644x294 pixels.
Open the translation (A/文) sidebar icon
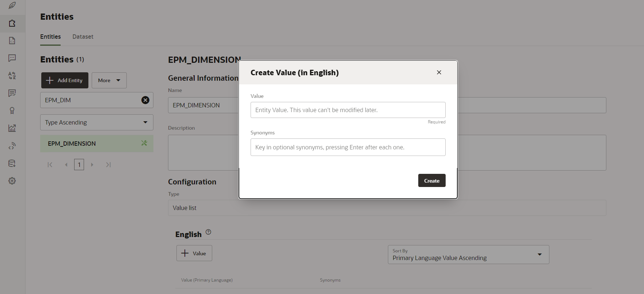point(12,76)
